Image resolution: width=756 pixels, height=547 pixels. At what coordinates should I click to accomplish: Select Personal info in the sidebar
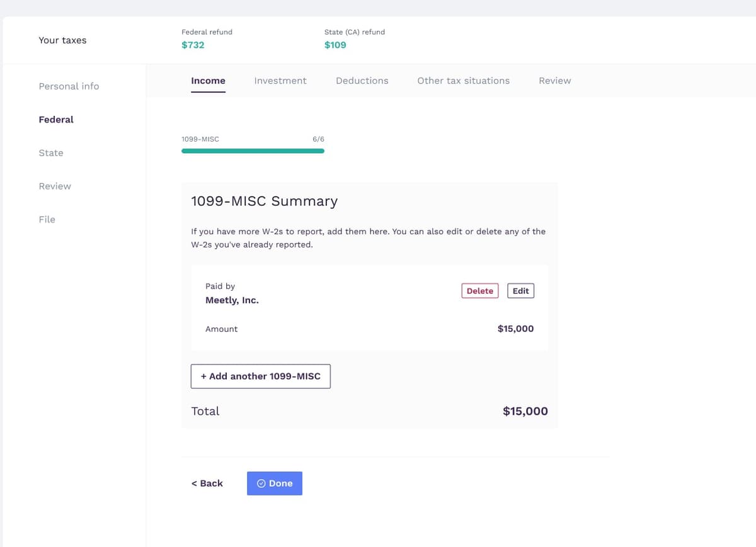click(69, 86)
